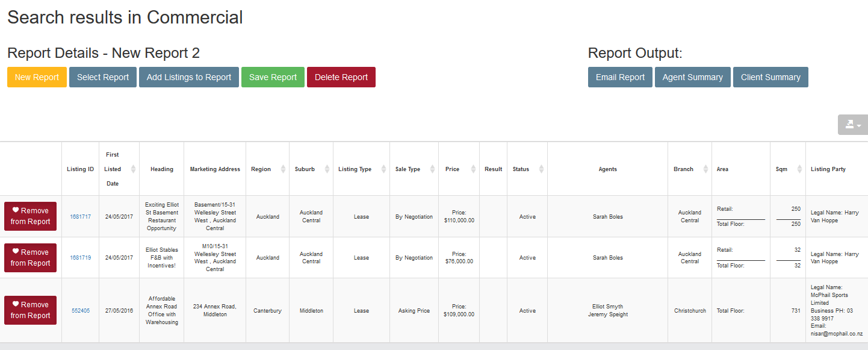Sort by Listing Type column arrows
Viewport: 868px width, 350px height.
383,169
